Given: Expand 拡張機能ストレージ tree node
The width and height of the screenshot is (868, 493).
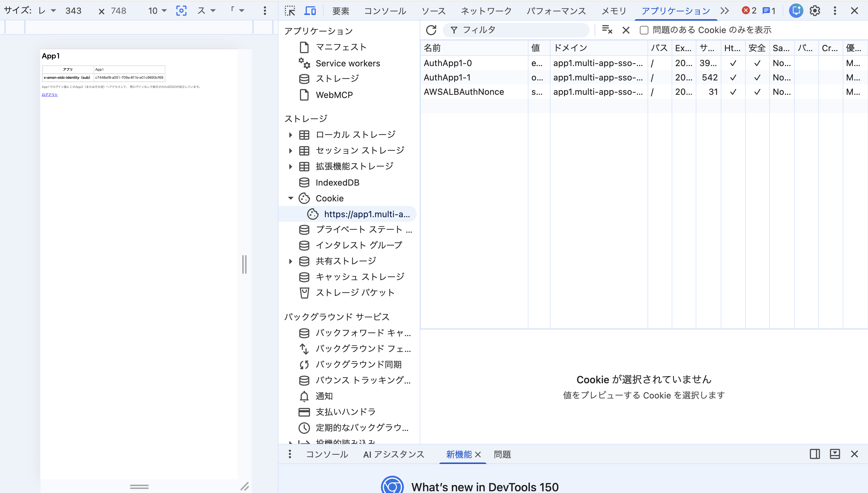Looking at the screenshot, I should pos(290,166).
